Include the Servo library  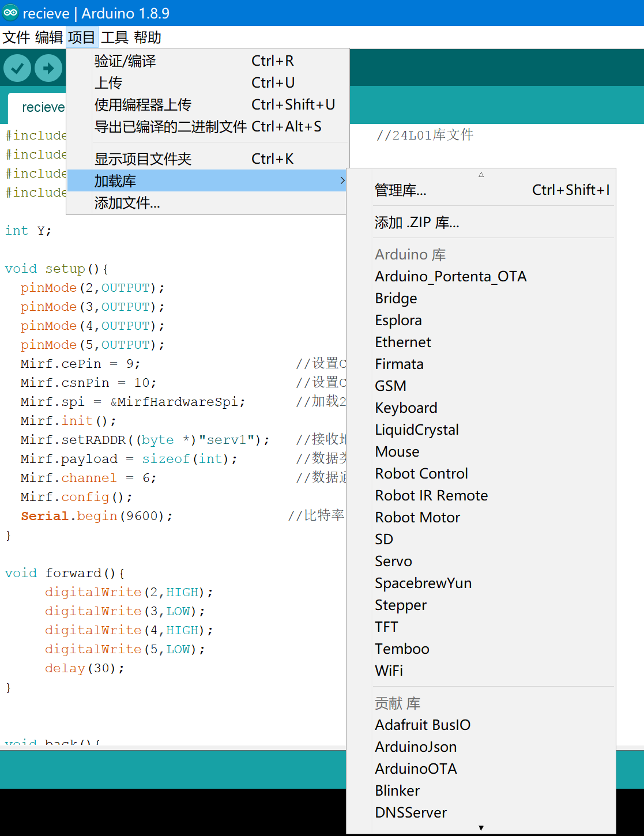481,561
